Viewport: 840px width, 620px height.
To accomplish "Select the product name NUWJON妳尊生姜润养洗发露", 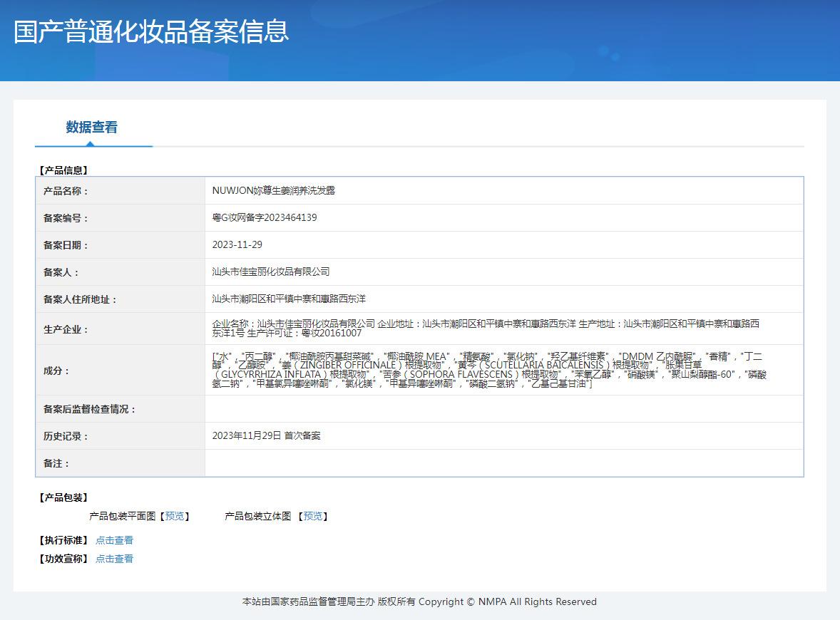I will [273, 190].
